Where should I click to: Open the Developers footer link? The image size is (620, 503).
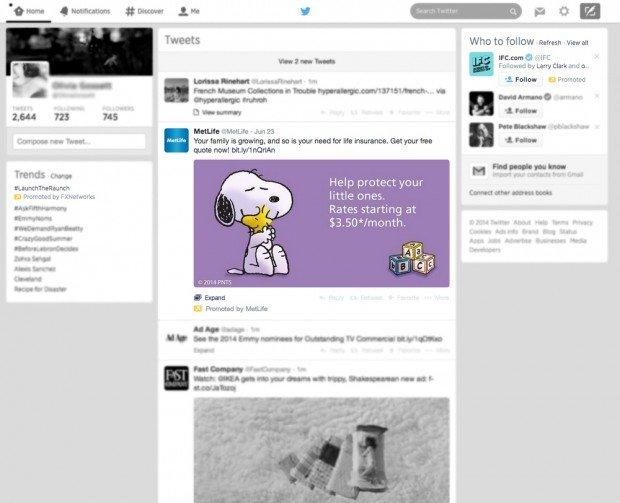485,250
